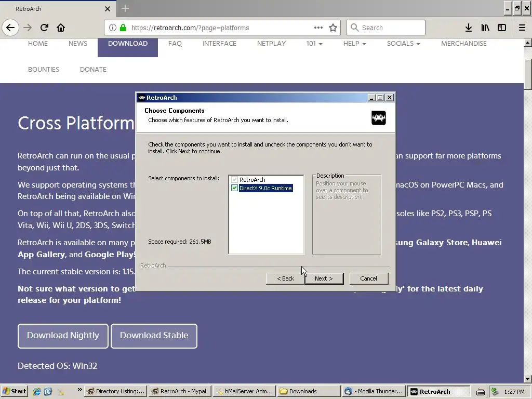Click Back in the installer

tap(285, 278)
